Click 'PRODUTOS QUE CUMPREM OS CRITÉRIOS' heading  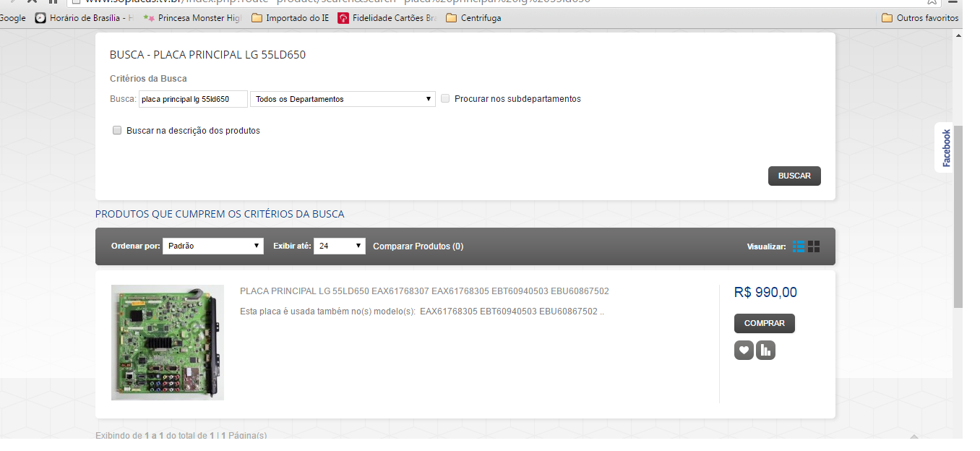pos(220,214)
